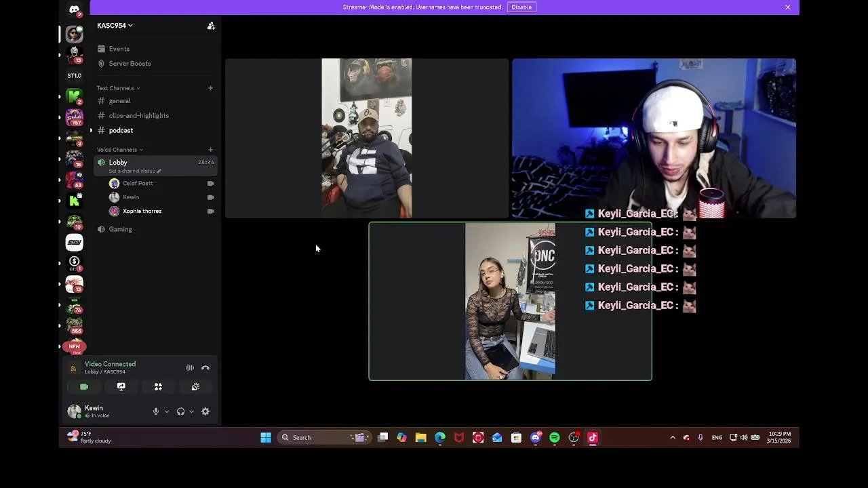Jump to NEW unread servers

tap(75, 346)
